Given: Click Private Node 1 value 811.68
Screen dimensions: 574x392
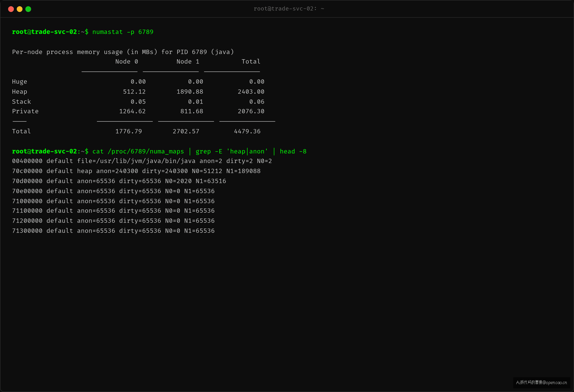Looking at the screenshot, I should pos(192,111).
